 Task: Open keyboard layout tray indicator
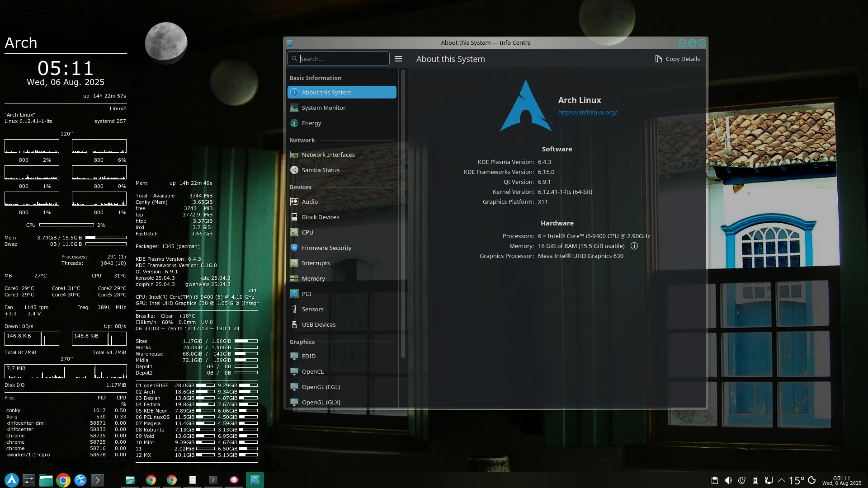(x=755, y=480)
